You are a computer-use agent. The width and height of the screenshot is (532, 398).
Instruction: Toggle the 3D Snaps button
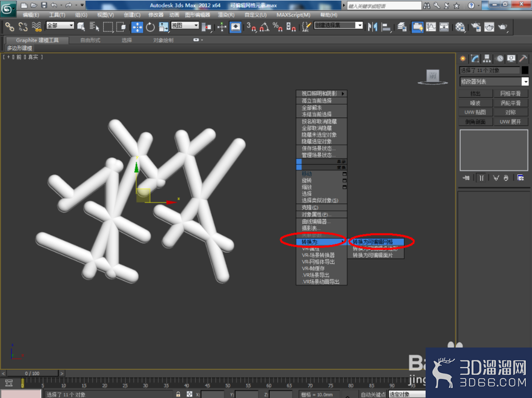point(251,27)
